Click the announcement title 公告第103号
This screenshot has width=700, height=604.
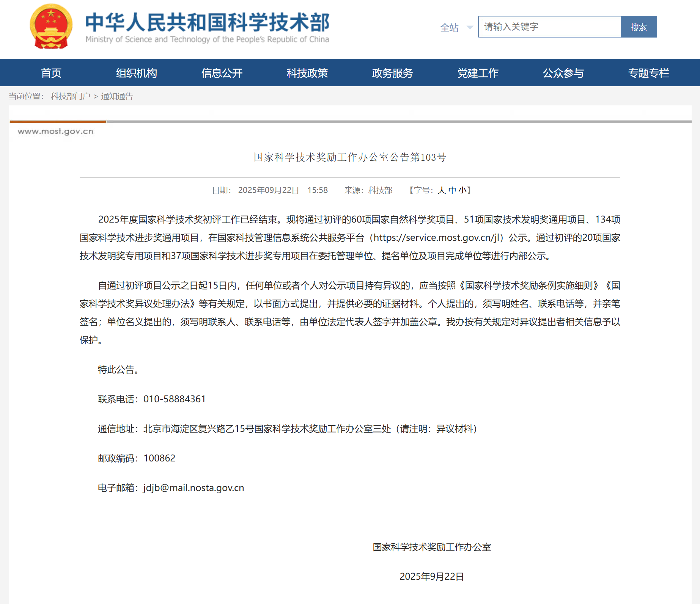(350, 157)
